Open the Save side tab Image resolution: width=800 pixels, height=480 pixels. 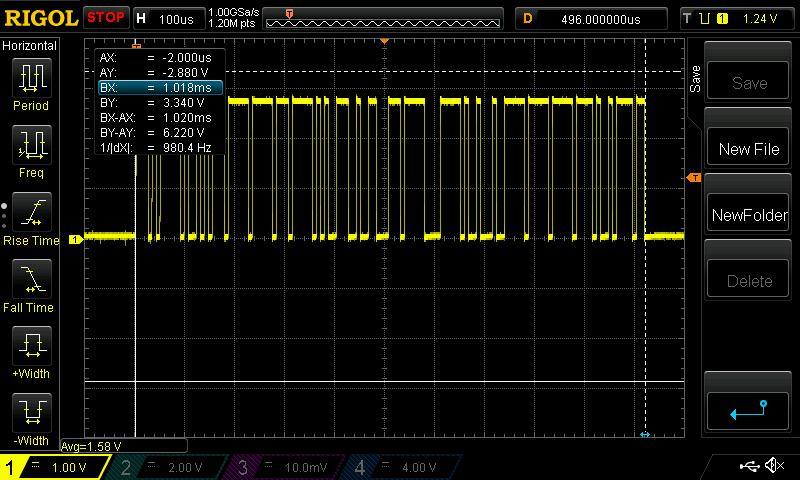696,81
